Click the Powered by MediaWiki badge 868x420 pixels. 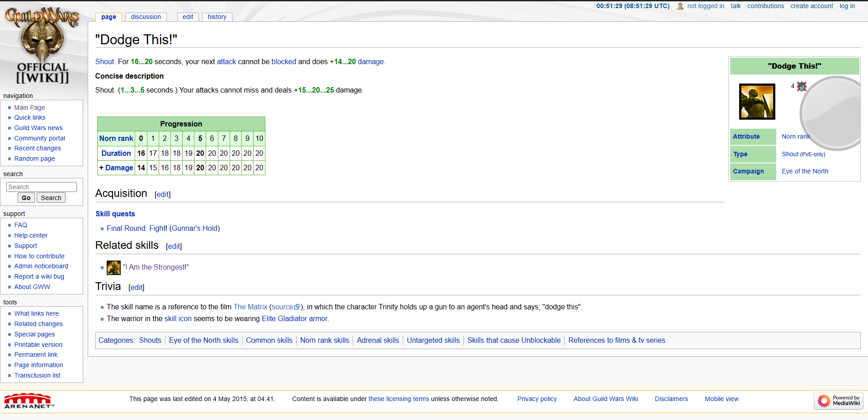[x=839, y=401]
